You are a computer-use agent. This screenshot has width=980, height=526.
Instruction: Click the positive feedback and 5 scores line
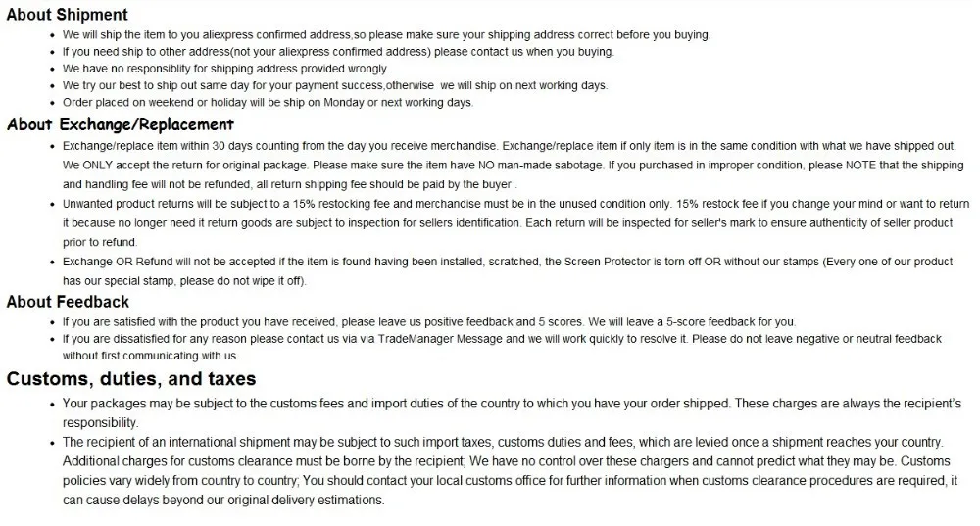click(429, 322)
